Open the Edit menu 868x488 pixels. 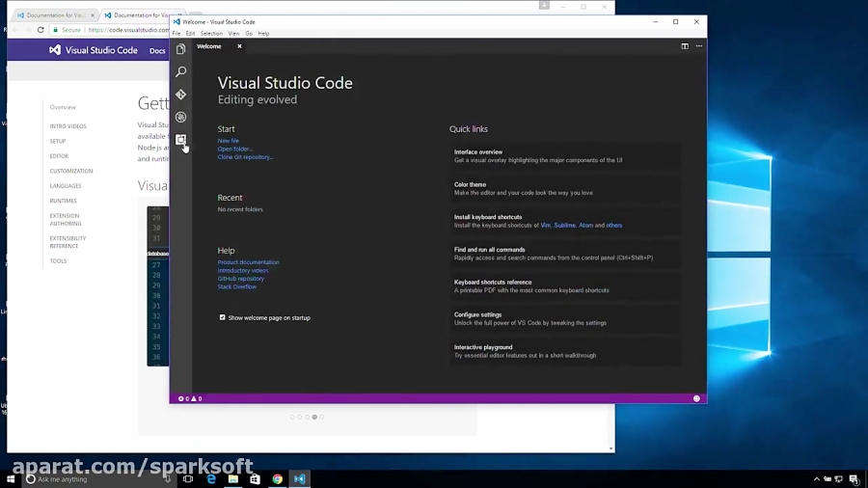pos(190,33)
